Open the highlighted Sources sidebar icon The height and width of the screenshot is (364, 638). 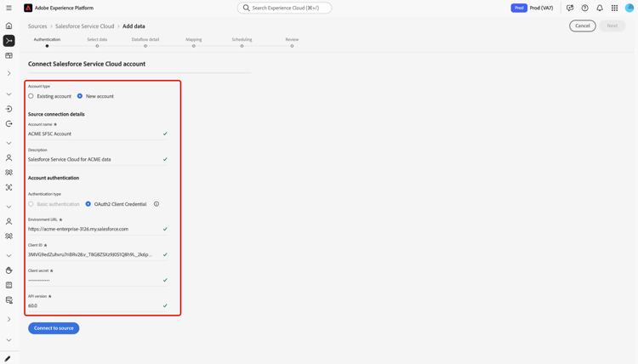[9, 41]
